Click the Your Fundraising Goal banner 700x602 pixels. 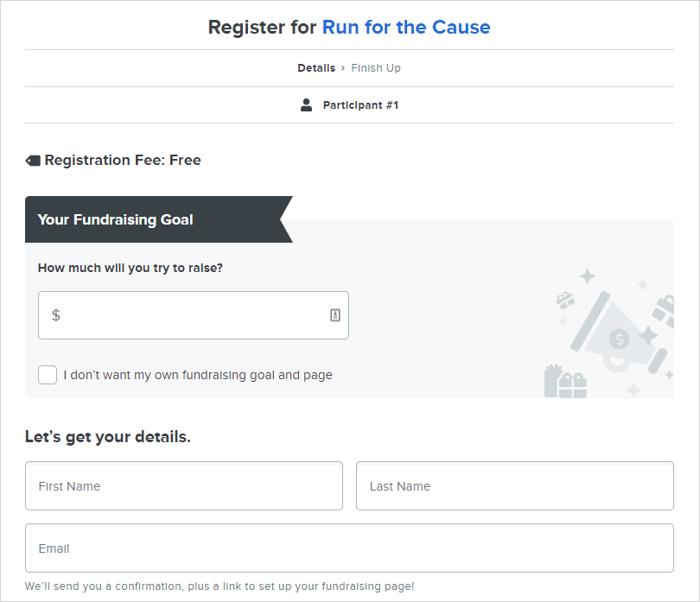click(158, 219)
